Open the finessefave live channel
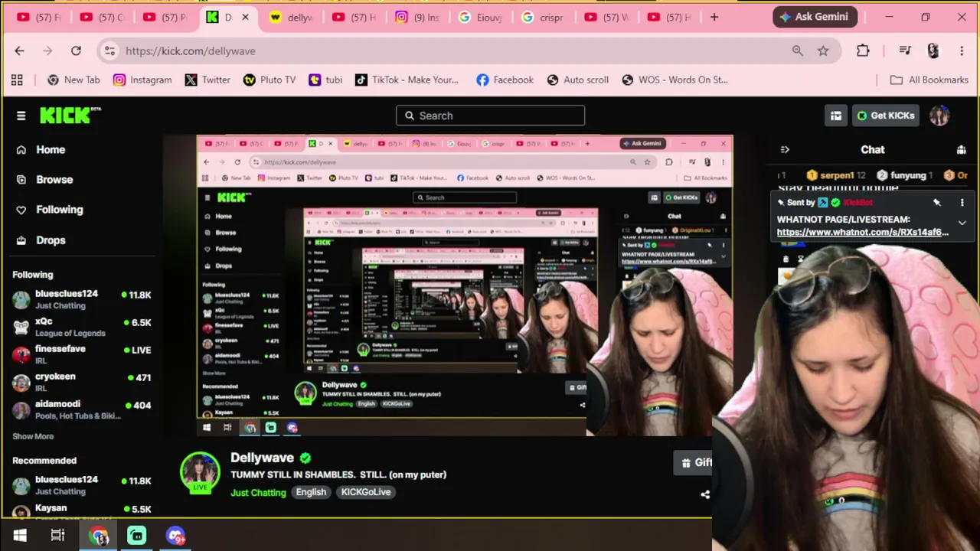 [x=81, y=354]
